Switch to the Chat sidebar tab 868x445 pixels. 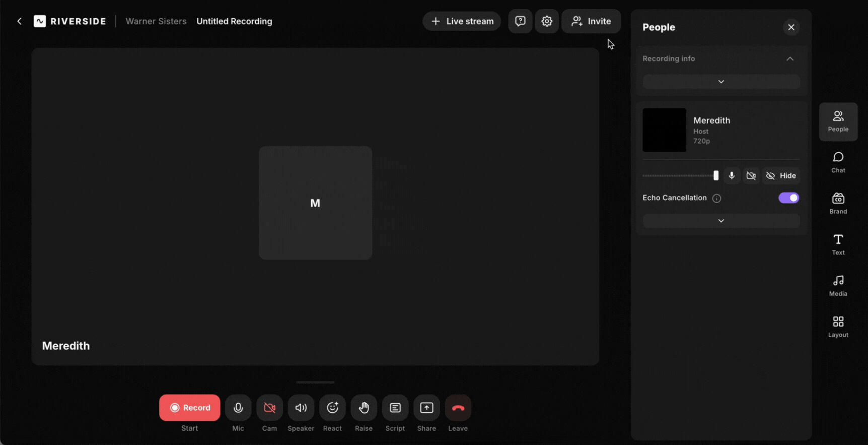coord(838,162)
